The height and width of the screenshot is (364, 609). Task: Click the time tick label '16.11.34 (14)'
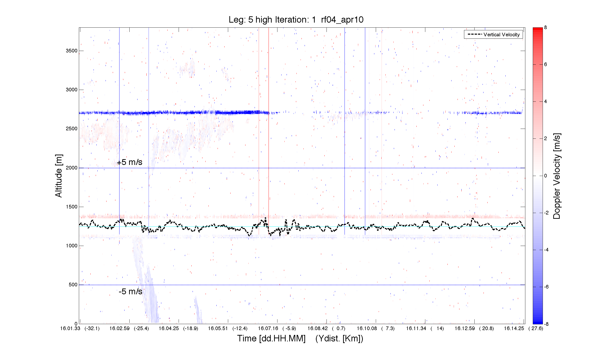[425, 328]
